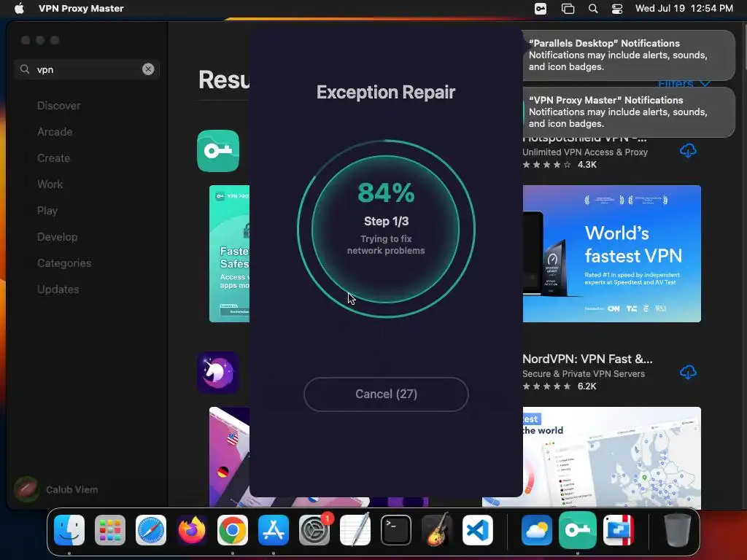Launch Visual Studio Code from Dock
The image size is (747, 560).
pos(478,530)
